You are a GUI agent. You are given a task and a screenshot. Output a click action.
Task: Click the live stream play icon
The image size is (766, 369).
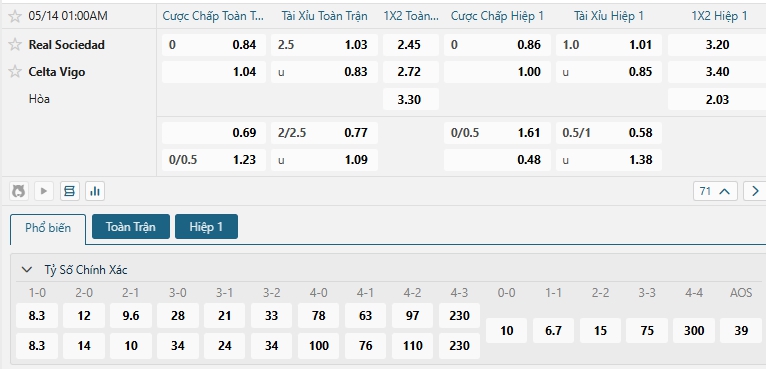(43, 191)
